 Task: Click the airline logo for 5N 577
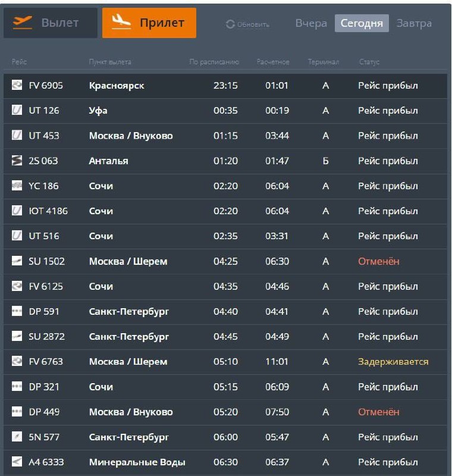[17, 436]
